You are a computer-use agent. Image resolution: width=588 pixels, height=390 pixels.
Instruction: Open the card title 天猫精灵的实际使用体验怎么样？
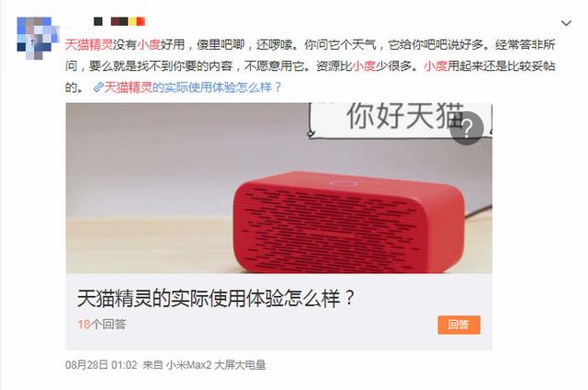(216, 298)
